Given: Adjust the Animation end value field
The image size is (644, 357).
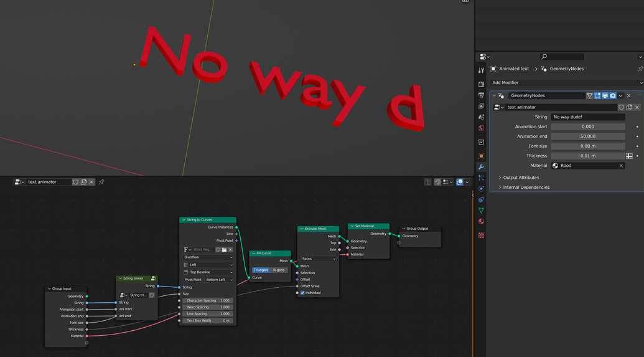Looking at the screenshot, I should coord(588,136).
